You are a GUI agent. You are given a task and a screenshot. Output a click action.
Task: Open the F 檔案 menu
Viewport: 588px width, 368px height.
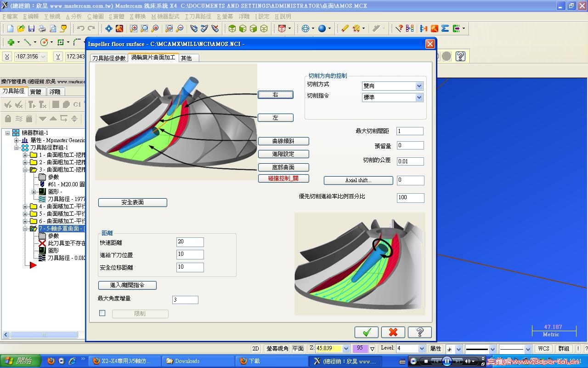[10, 16]
